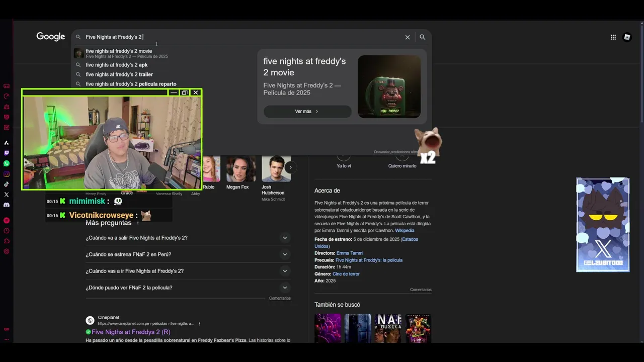Screen dimensions: 644x362
Task: Open the Google apps grid
Action: 613,37
